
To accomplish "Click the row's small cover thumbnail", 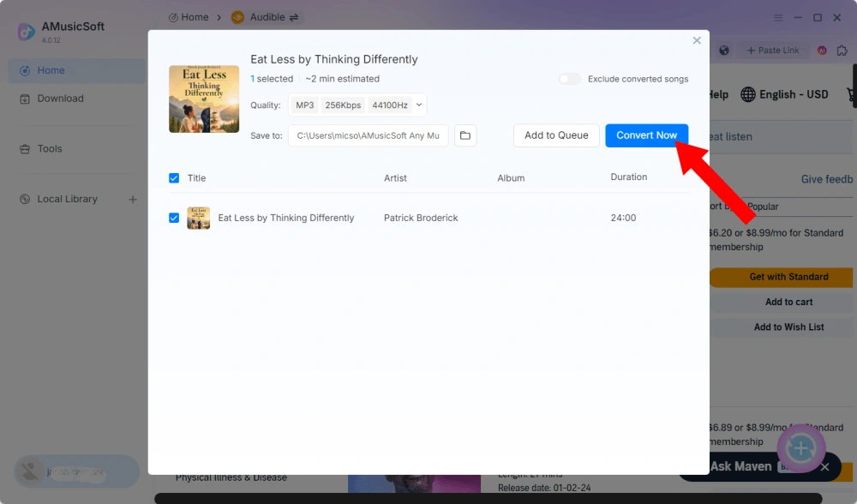I will (199, 218).
